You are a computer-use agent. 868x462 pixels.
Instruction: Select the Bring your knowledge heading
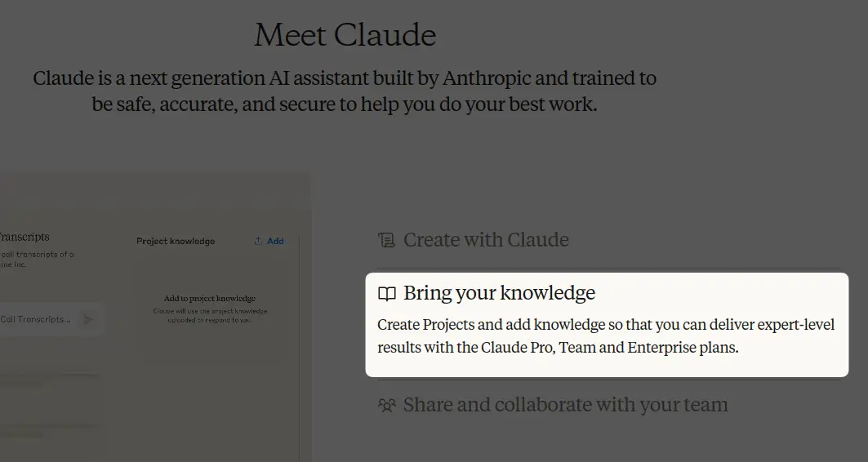(499, 293)
